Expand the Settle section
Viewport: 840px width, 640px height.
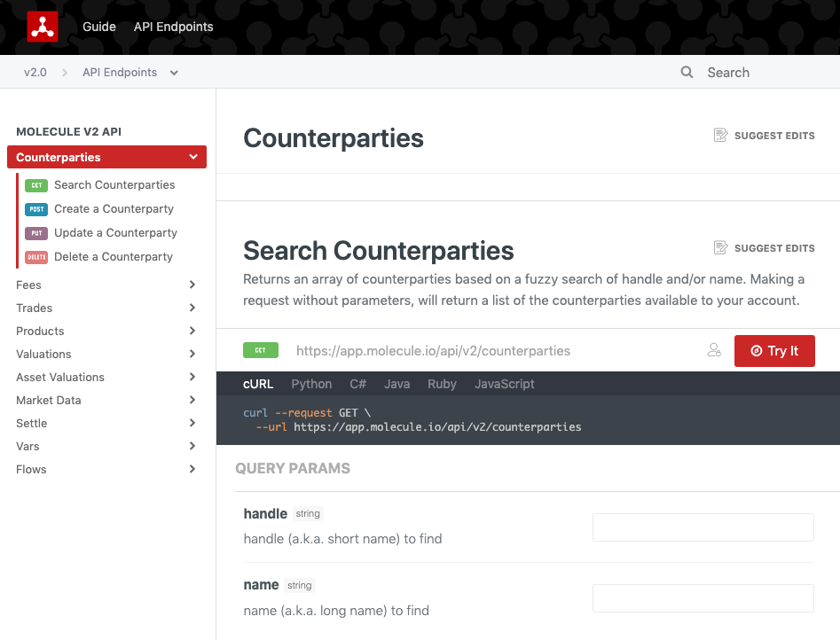192,423
